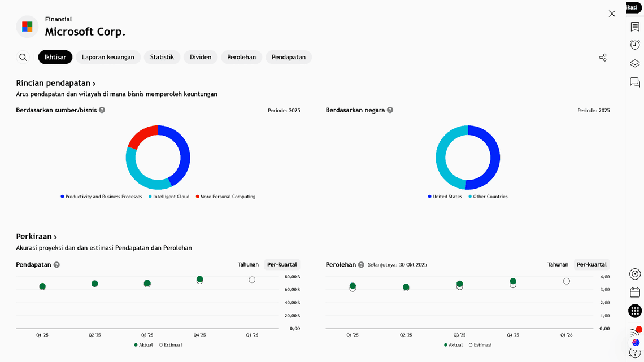
Task: Open the Laporan keuangan tab
Action: pyautogui.click(x=108, y=57)
